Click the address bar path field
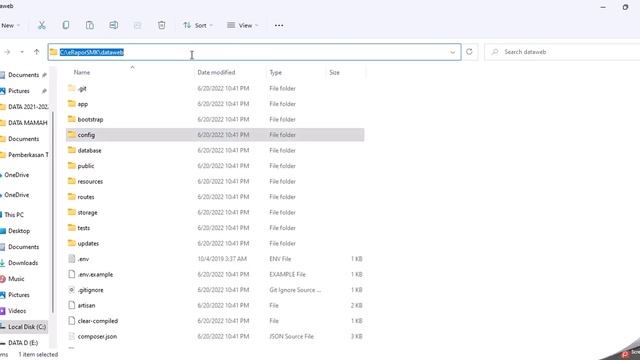640x360 pixels. pyautogui.click(x=254, y=52)
